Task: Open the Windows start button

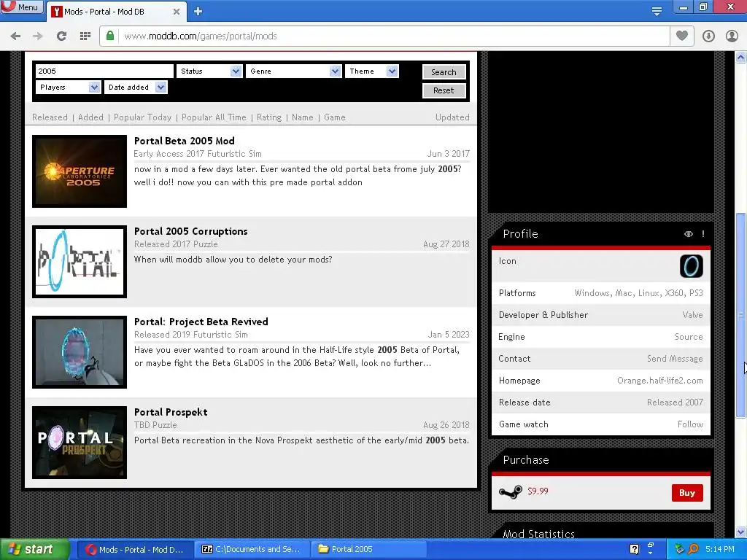Action: pyautogui.click(x=34, y=550)
